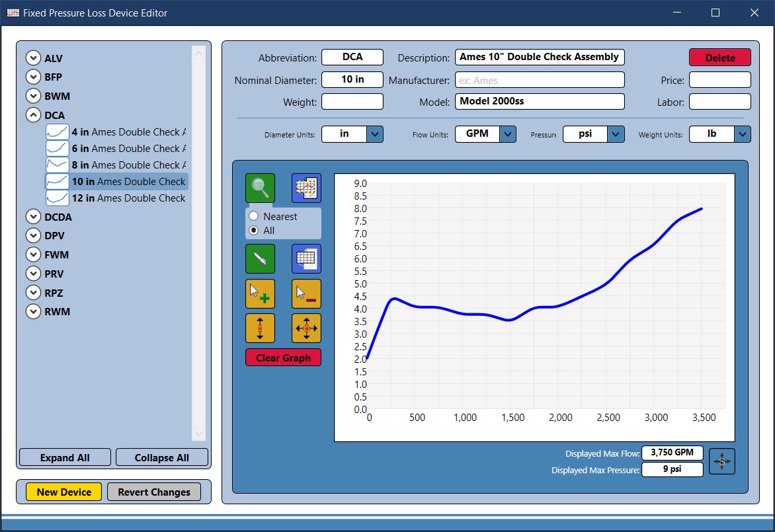Click the empty Price field
The image size is (775, 532).
click(719, 79)
